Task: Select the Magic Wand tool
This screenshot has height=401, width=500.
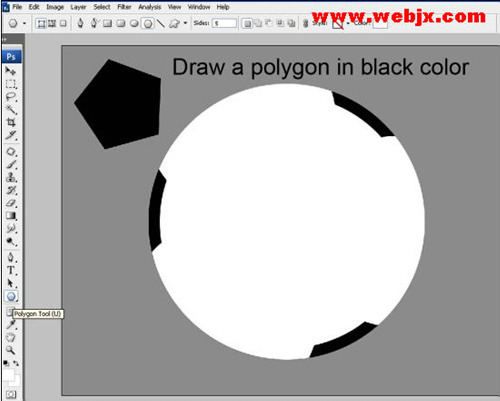Action: 11,109
